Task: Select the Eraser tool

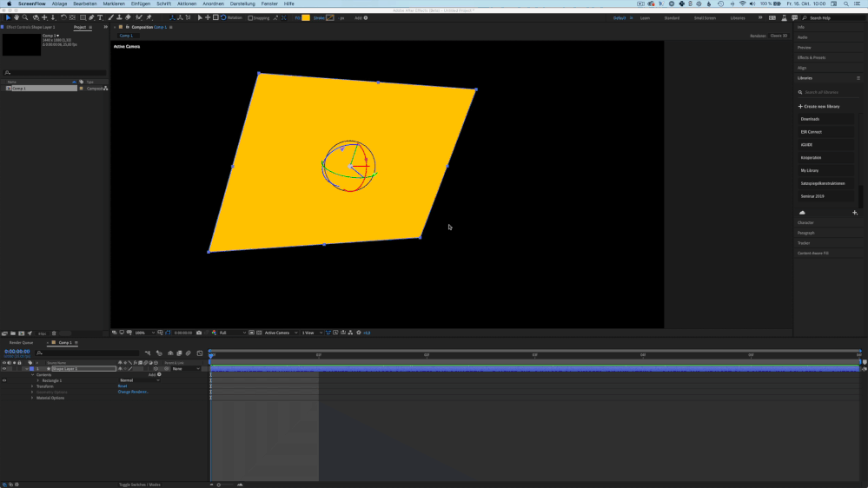Action: point(128,17)
